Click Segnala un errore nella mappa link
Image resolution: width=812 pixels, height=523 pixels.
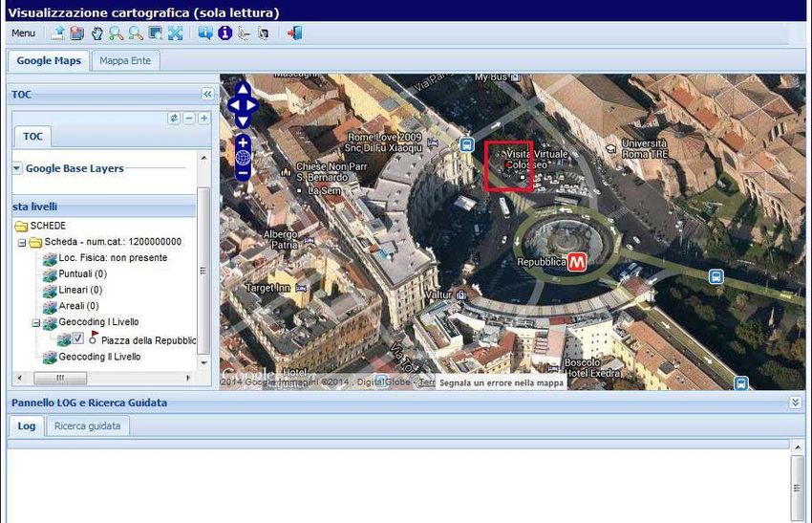point(502,383)
